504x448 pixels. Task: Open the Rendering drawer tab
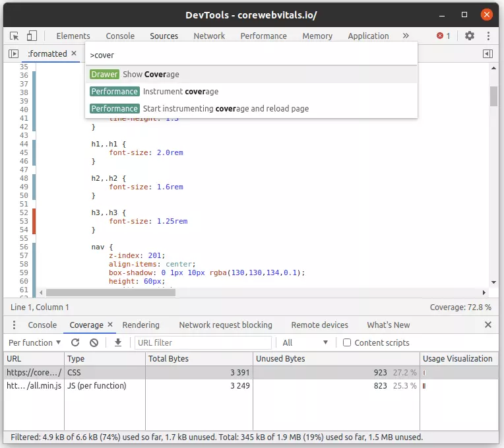pos(141,325)
